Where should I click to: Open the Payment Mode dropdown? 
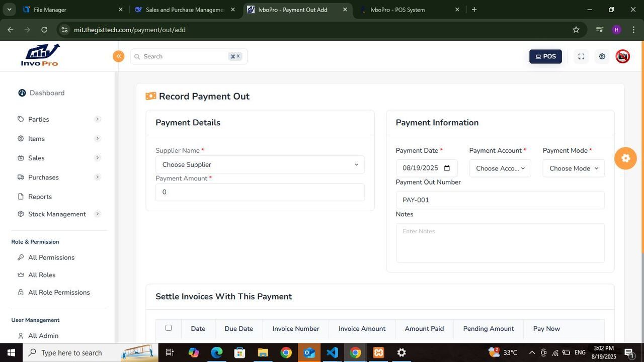pos(574,168)
